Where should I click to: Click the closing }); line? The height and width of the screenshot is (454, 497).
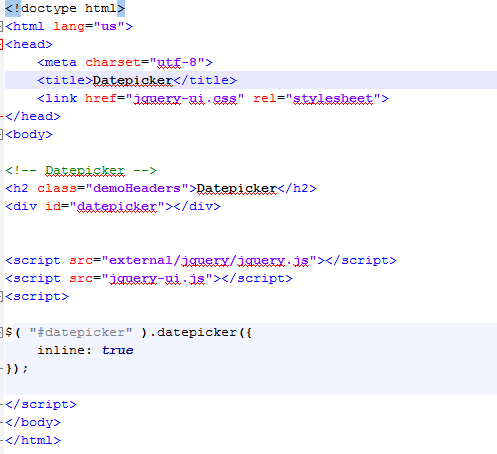(x=17, y=368)
